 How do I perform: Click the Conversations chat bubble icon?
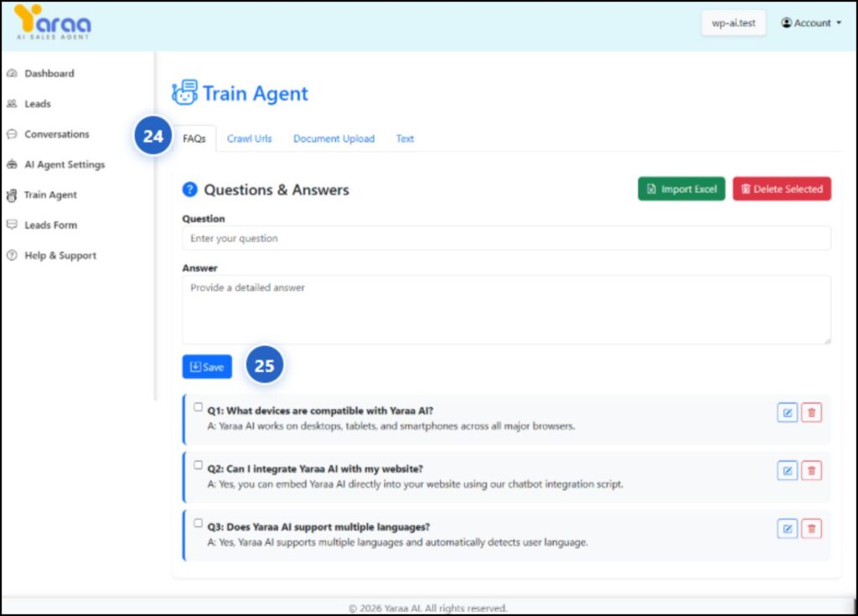pos(12,134)
